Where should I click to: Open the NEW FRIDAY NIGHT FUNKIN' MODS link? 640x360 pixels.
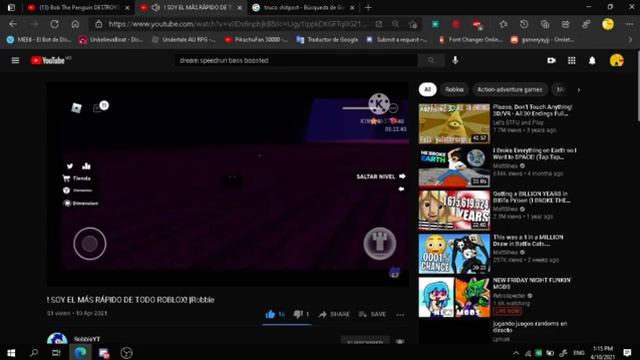(x=532, y=283)
